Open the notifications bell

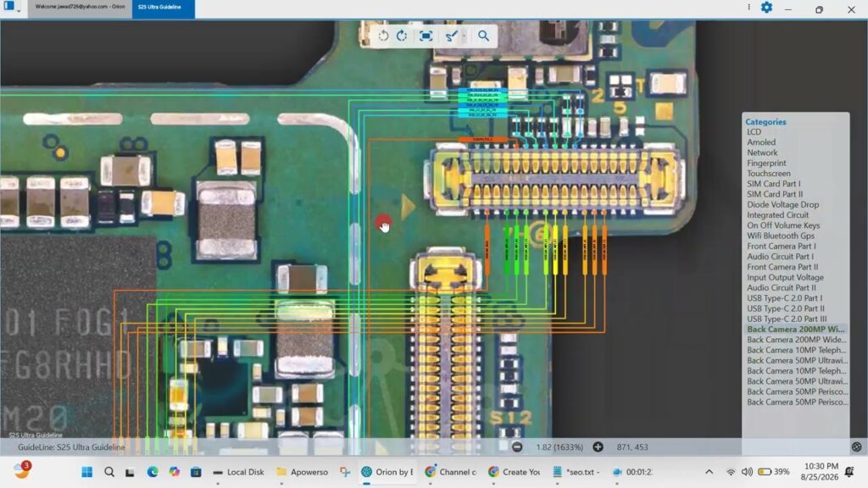[849, 471]
